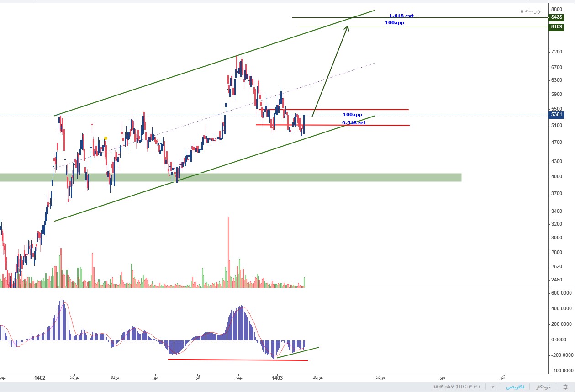
Task: Click the 1402 year label on time axis
Action: [40, 378]
